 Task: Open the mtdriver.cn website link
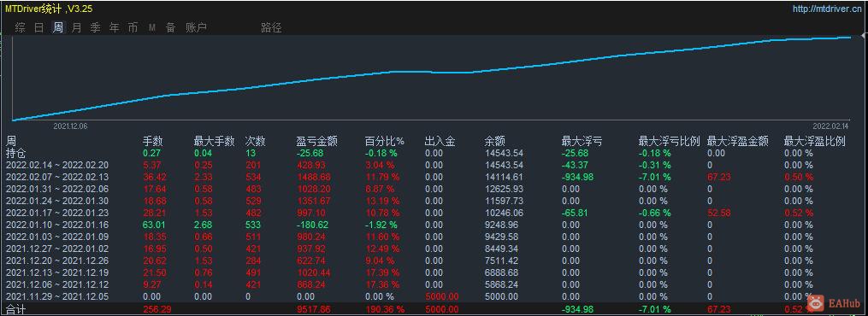pos(827,9)
